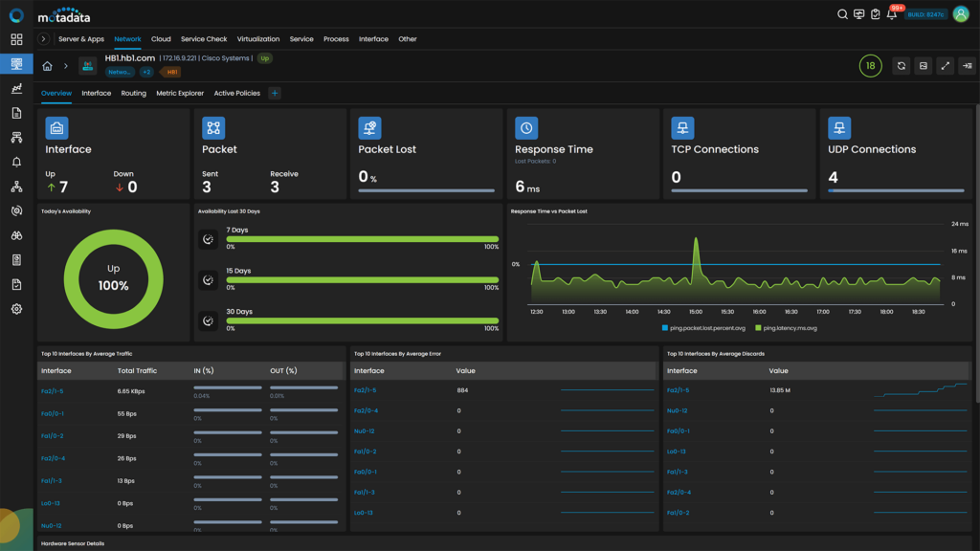Click the refresh icon near the alert count
Image resolution: width=980 pixels, height=551 pixels.
click(x=901, y=66)
